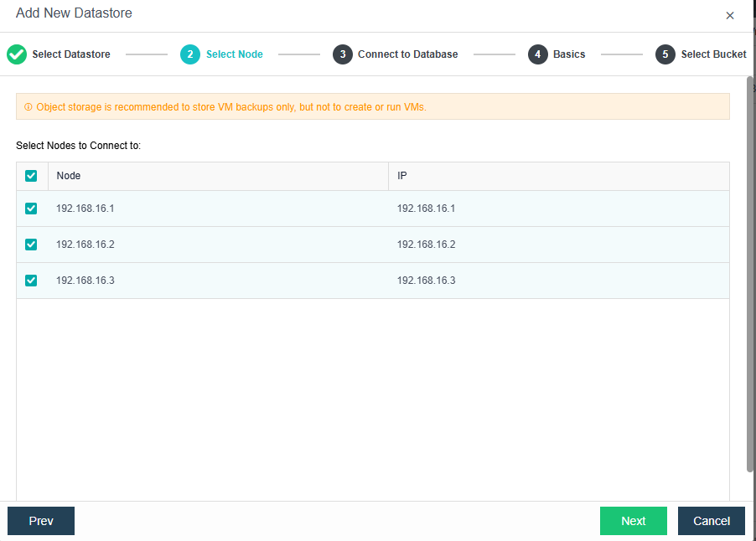Click the dialog's vertical scrollbar
The image size is (756, 541).
click(750, 276)
